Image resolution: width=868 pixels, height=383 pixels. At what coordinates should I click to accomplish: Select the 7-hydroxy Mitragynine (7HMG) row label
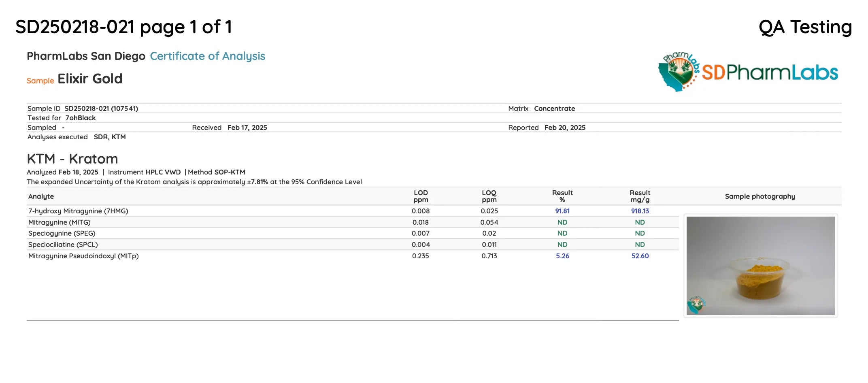(78, 211)
